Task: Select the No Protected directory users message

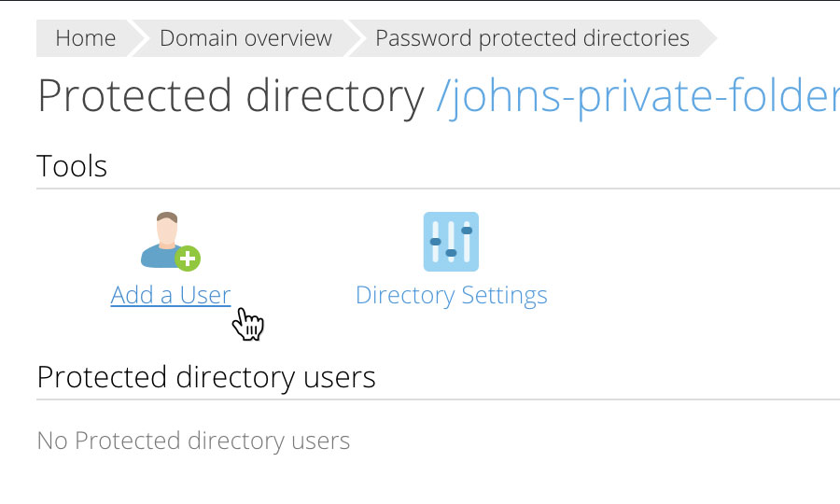Action: point(193,441)
